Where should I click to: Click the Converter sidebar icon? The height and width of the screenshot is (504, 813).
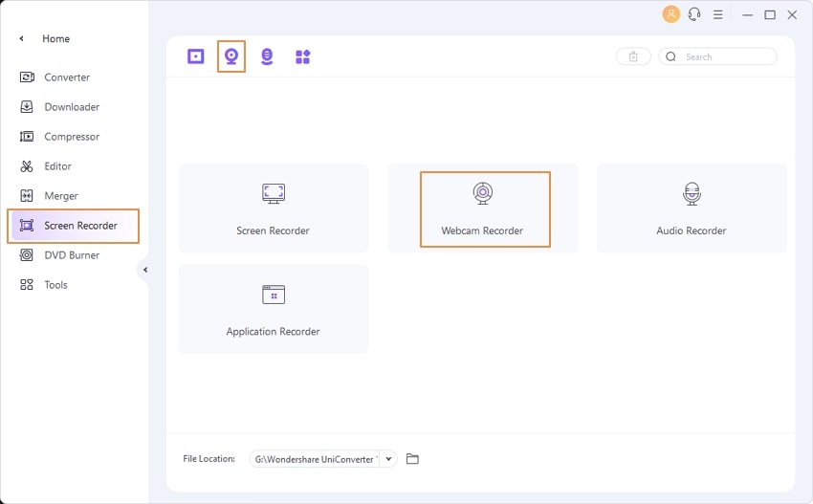(x=27, y=77)
